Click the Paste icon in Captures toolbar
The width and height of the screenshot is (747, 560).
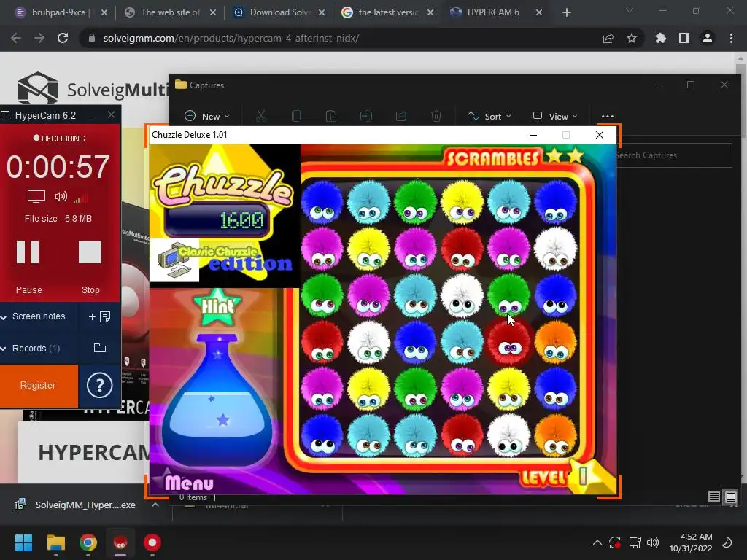click(330, 116)
